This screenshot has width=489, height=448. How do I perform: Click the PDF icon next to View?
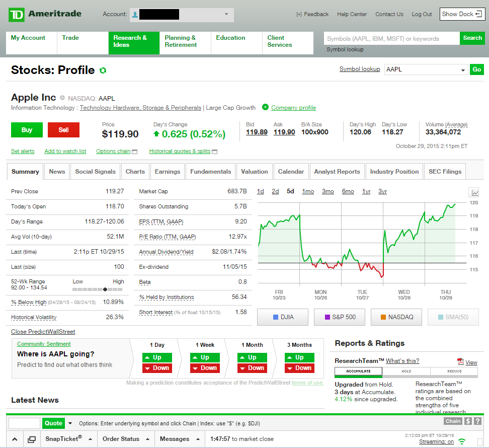pyautogui.click(x=460, y=362)
